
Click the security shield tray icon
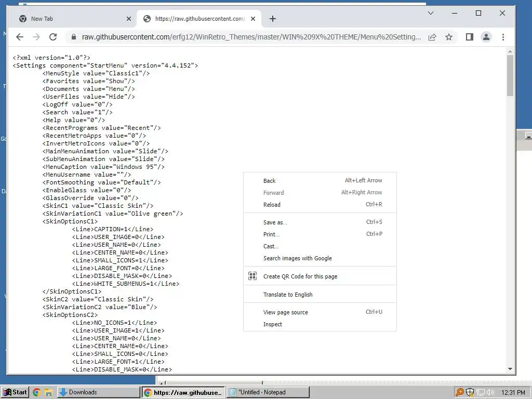pos(470,392)
